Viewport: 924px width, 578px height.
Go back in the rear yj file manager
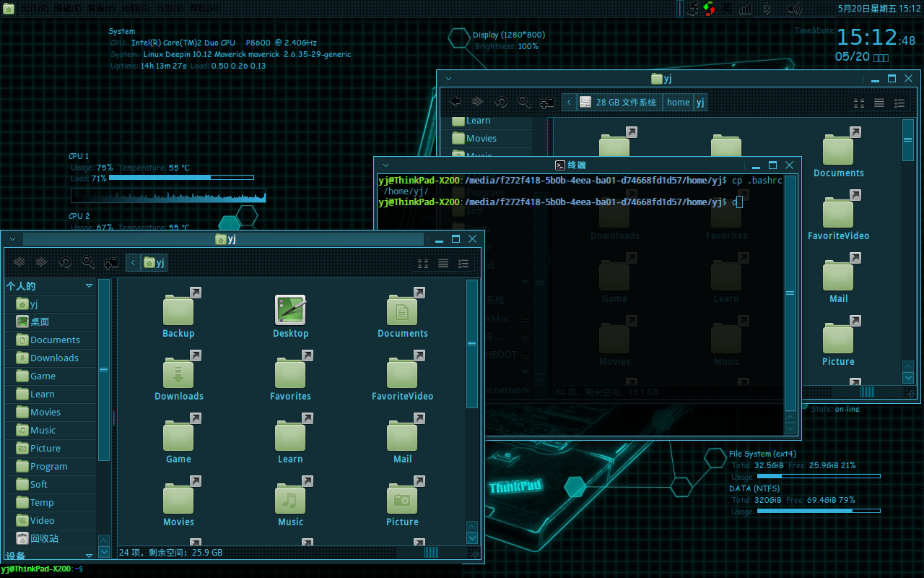coord(456,102)
